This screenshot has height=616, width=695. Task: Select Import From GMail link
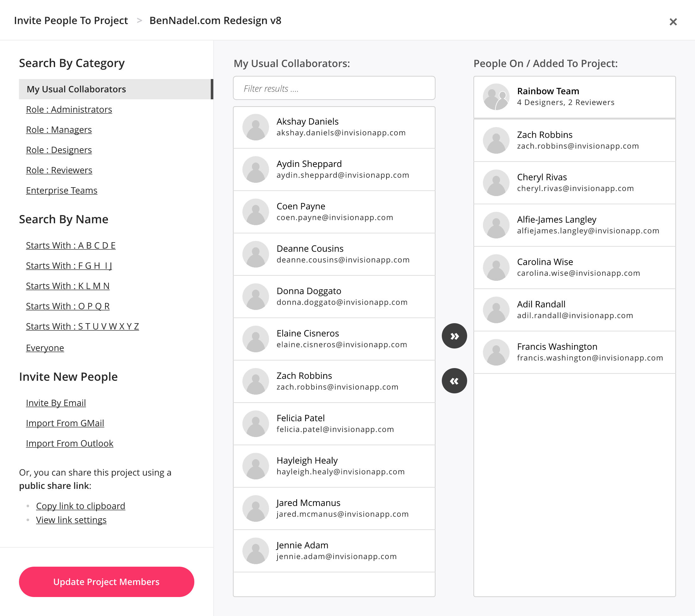coord(65,423)
